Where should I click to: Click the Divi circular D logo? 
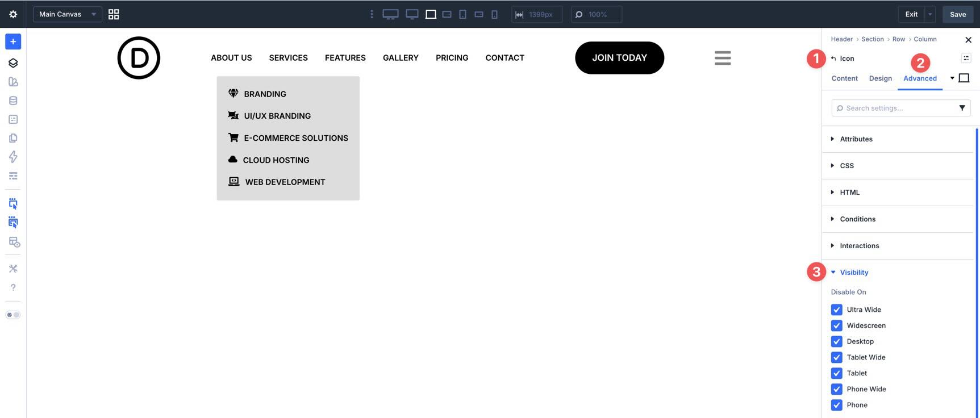coord(139,58)
